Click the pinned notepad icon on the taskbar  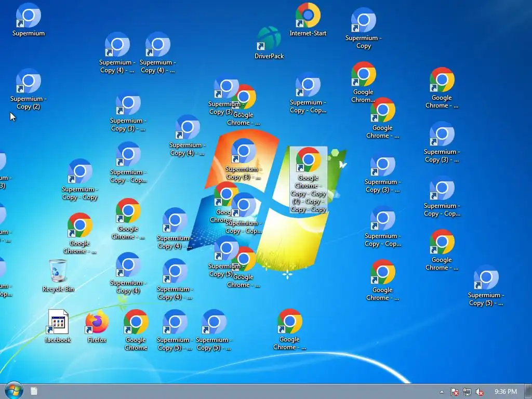34,391
